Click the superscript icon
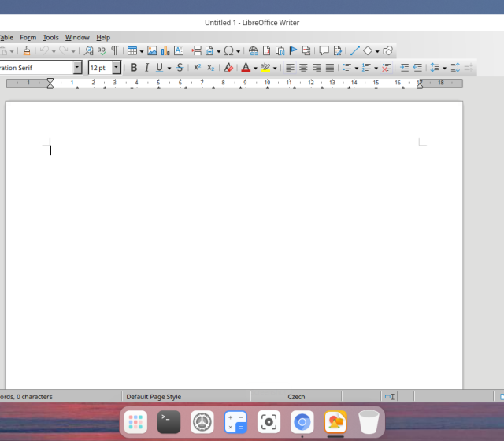The image size is (504, 441). (197, 68)
